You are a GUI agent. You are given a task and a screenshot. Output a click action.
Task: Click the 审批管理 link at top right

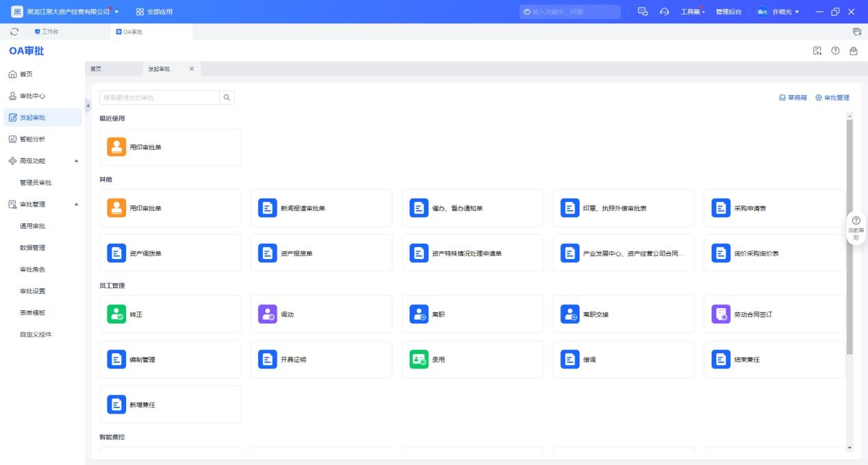click(832, 98)
